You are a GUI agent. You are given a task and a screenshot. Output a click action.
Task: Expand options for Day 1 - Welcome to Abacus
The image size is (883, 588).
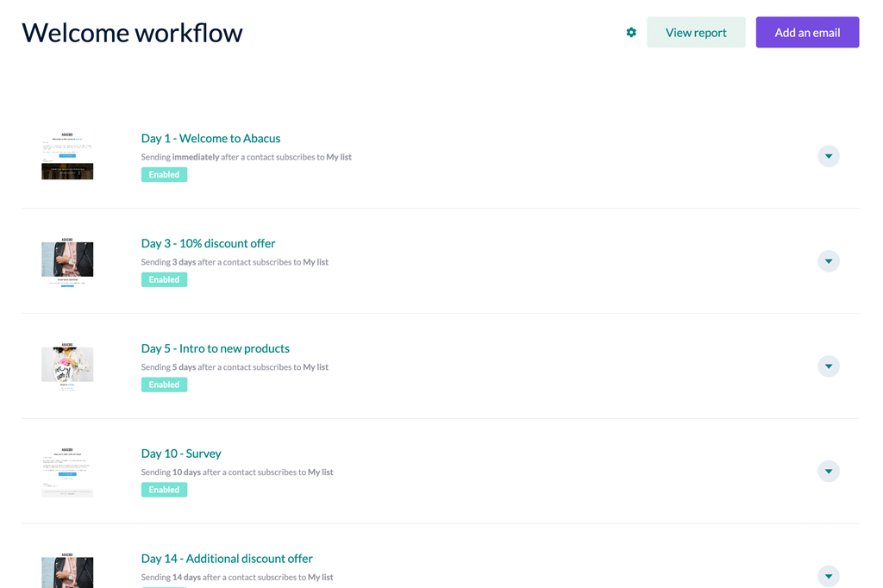(x=828, y=156)
